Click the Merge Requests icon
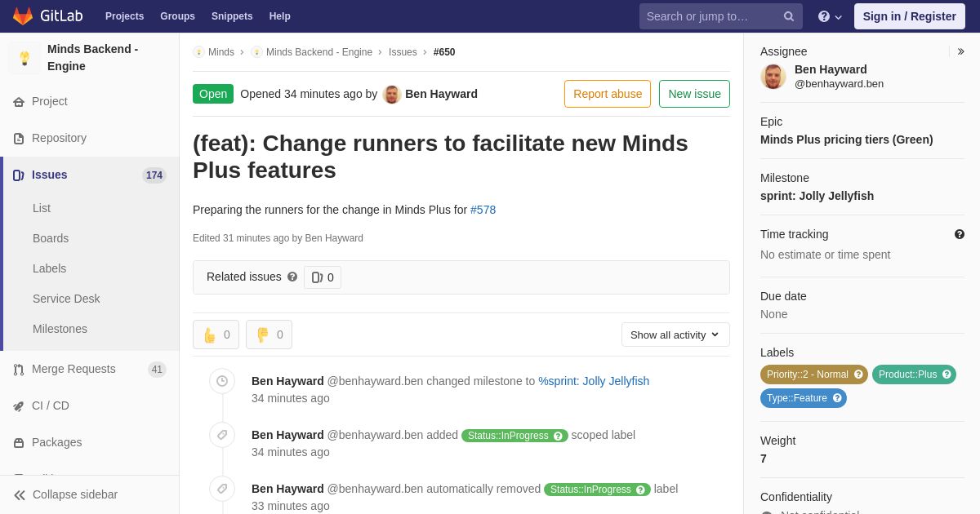 [x=19, y=370]
